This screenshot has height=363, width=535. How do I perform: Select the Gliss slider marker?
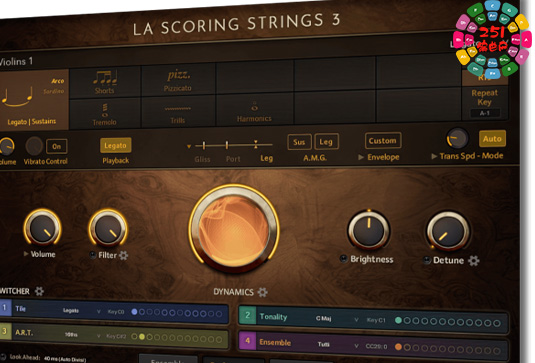pyautogui.click(x=204, y=145)
